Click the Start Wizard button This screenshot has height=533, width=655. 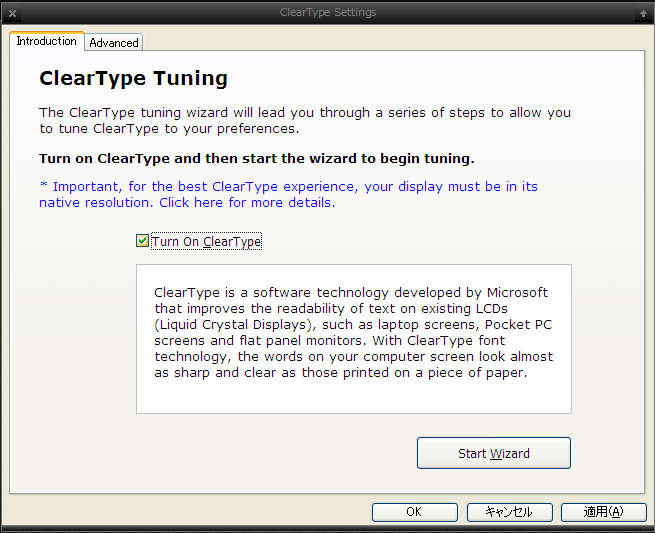tap(494, 453)
